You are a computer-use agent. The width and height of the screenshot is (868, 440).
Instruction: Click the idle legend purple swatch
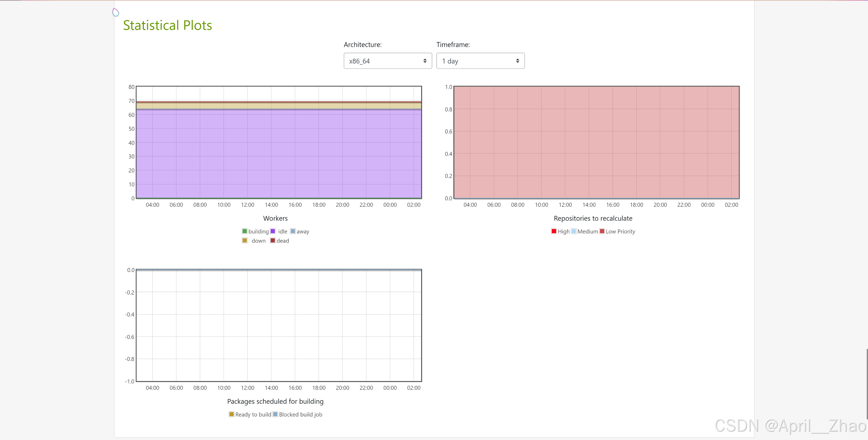coord(273,231)
